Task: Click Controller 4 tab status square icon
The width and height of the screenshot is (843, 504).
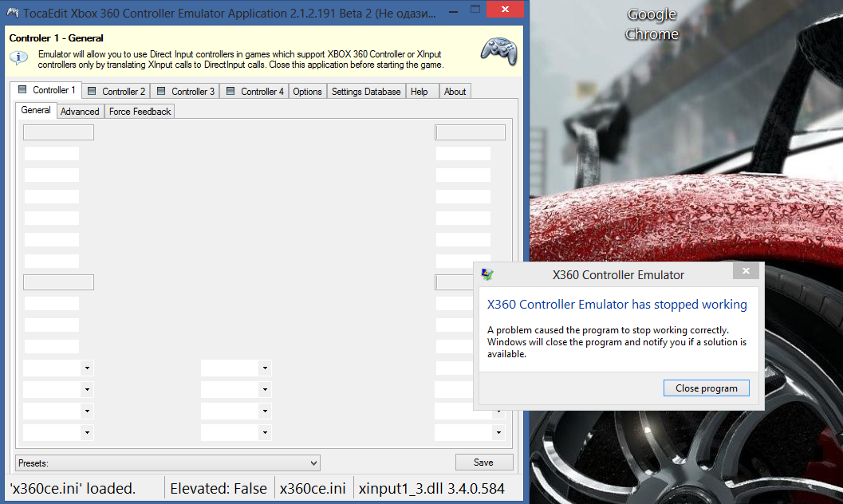Action: [230, 91]
